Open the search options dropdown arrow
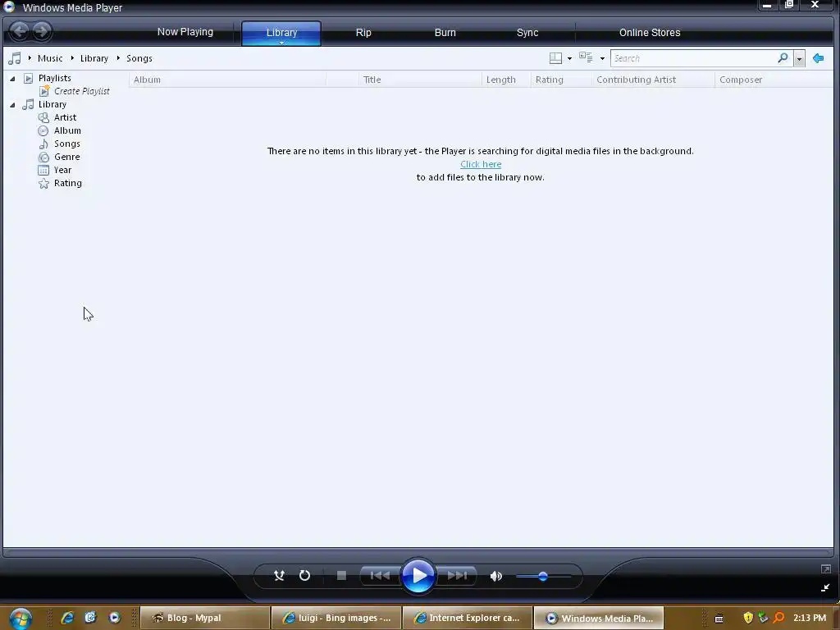Screen dimensions: 840x630 (x=799, y=58)
